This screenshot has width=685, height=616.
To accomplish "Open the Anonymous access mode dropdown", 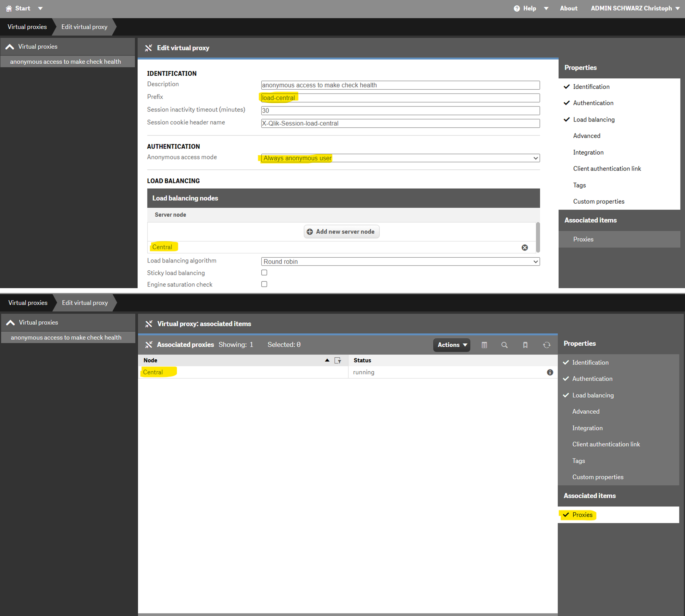I will (400, 158).
